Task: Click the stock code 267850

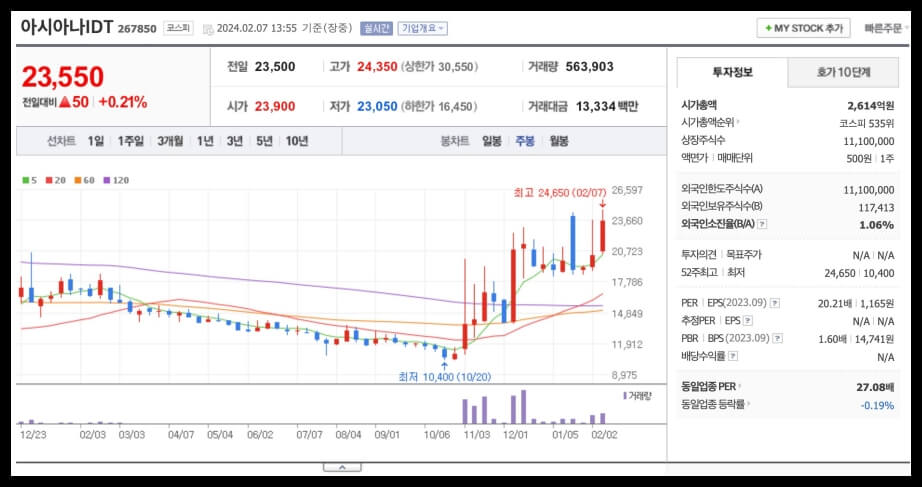Action: [137, 29]
